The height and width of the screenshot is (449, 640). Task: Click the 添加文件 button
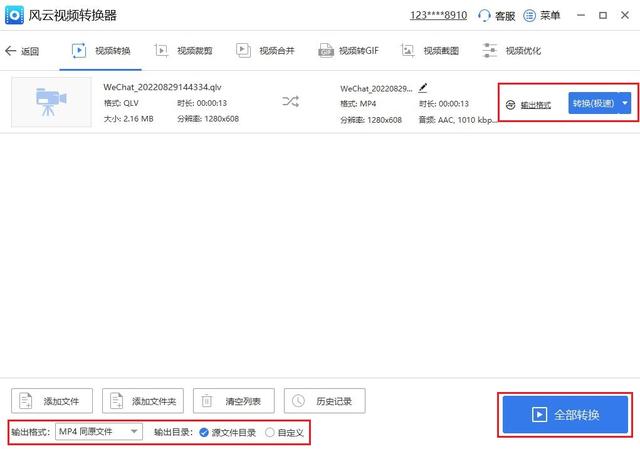coord(52,401)
